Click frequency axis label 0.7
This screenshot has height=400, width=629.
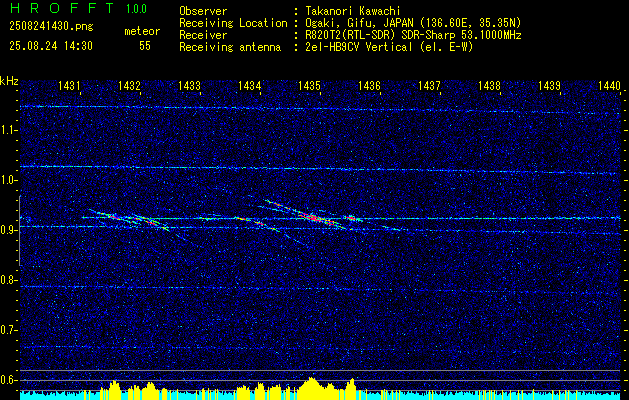click(x=8, y=330)
